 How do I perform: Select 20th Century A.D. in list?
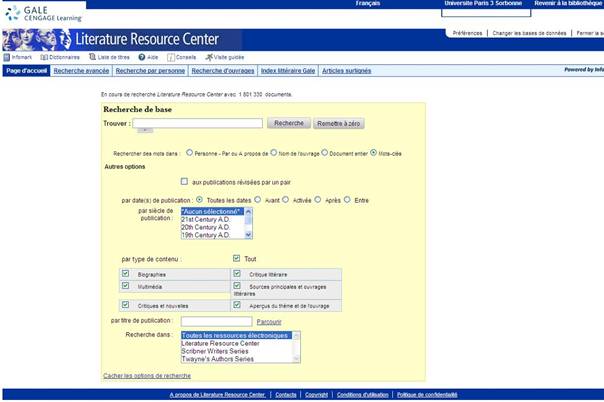point(213,227)
